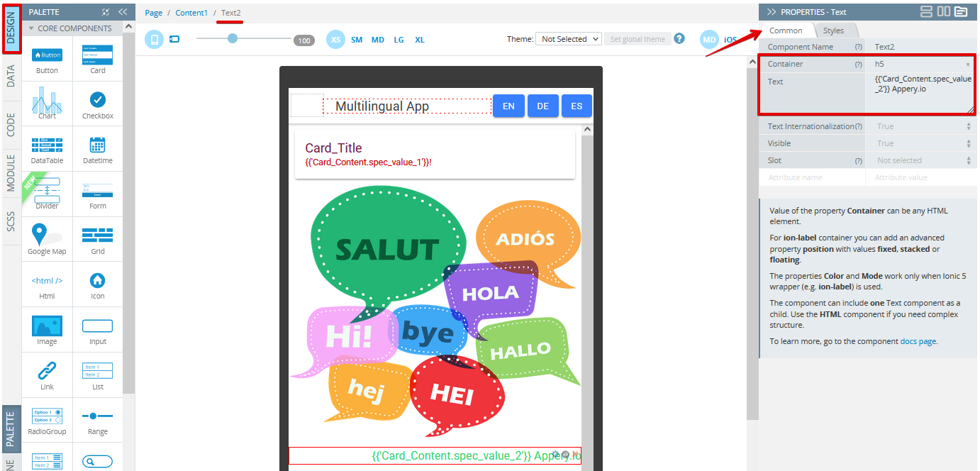This screenshot has height=471, width=980.
Task: Switch preview mode to iOS
Action: tap(730, 40)
